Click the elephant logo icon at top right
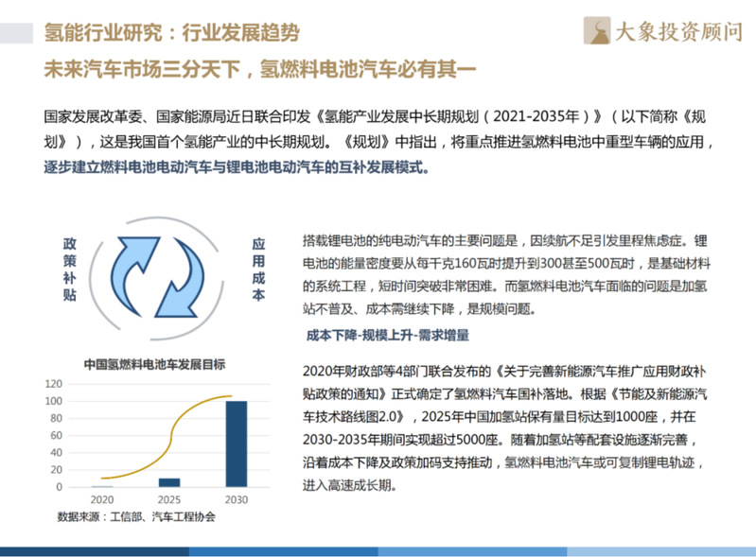The height and width of the screenshot is (557, 756). 597,31
